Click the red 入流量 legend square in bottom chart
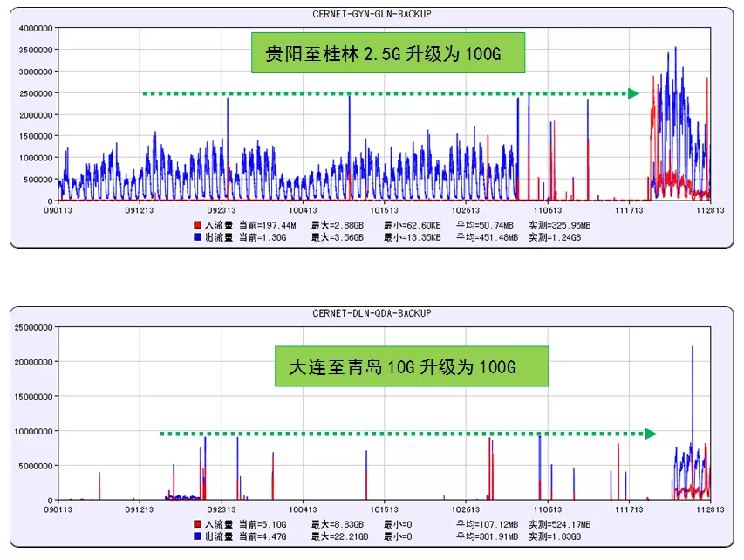This screenshot has height=560, width=744. [x=197, y=523]
